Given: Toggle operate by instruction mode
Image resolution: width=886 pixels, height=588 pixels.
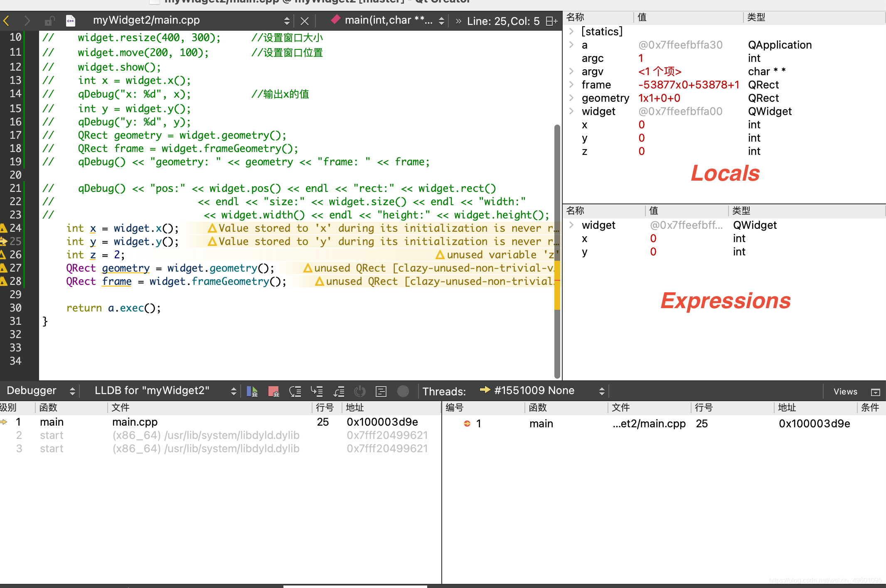Looking at the screenshot, I should tap(381, 391).
